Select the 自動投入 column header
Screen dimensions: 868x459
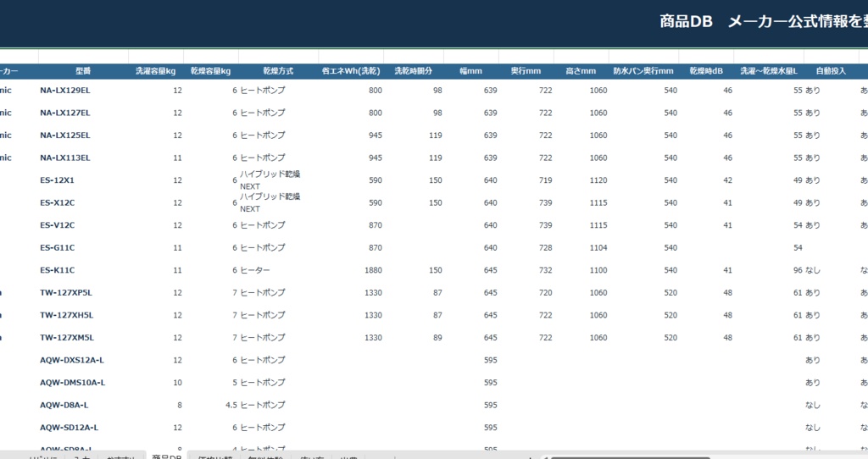tap(831, 71)
